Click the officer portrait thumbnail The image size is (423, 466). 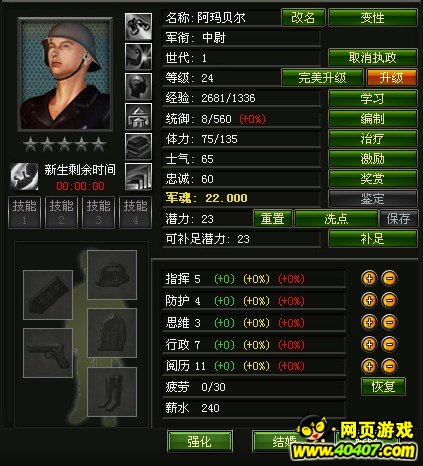[x=66, y=74]
